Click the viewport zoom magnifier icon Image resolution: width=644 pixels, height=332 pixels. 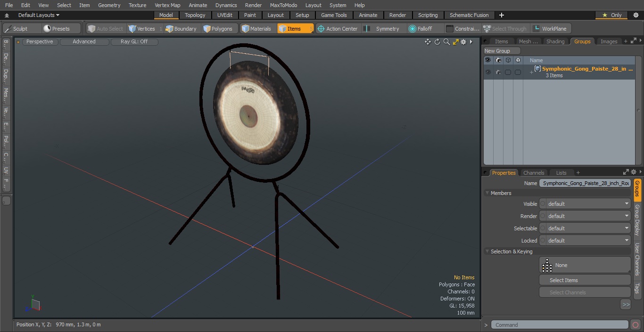tap(446, 42)
